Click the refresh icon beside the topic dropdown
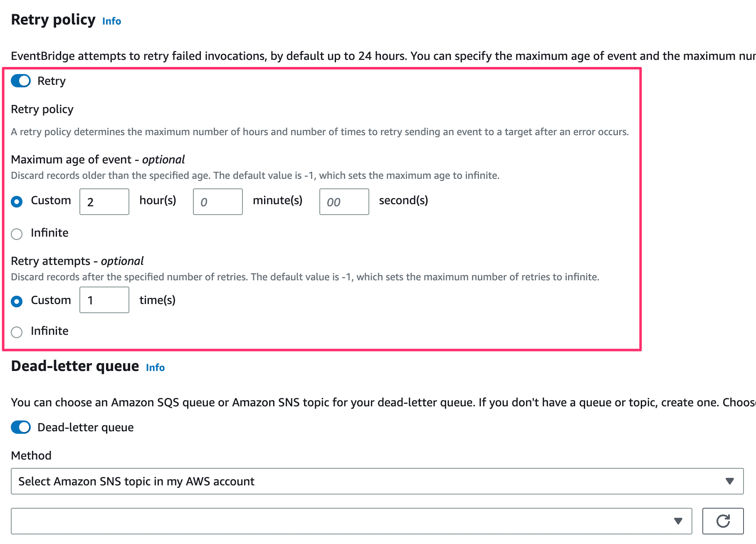The height and width of the screenshot is (544, 756). point(724,521)
